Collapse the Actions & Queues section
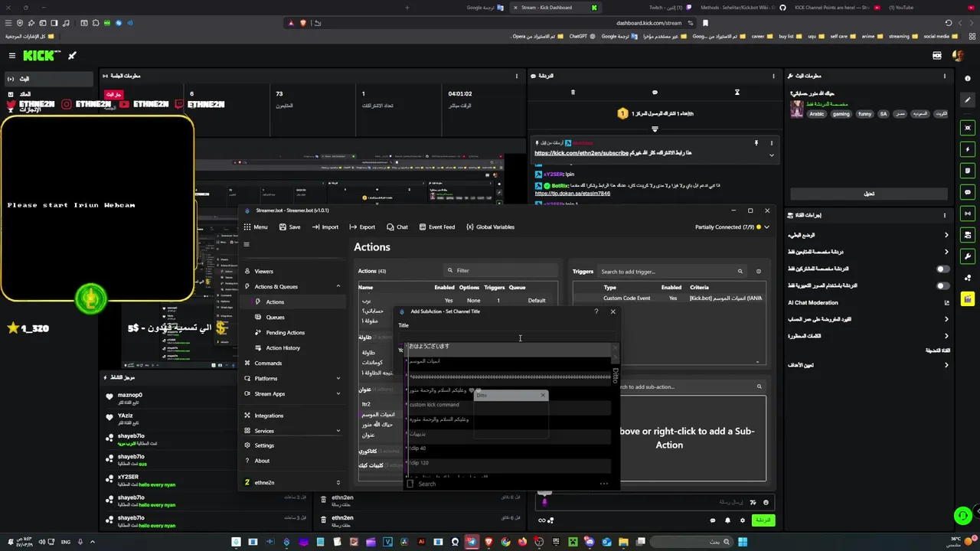 [x=338, y=286]
